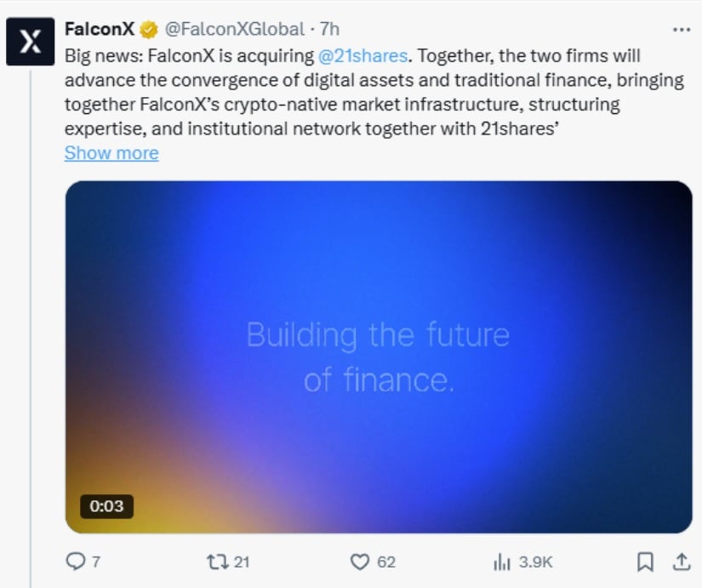Click the repost count 21
702x588 pixels.
tap(243, 562)
